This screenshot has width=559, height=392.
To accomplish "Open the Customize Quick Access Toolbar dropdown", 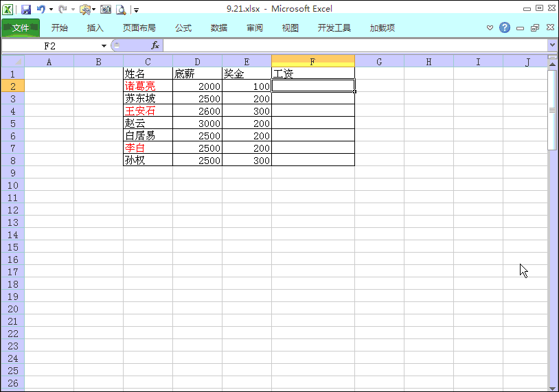I will [136, 10].
